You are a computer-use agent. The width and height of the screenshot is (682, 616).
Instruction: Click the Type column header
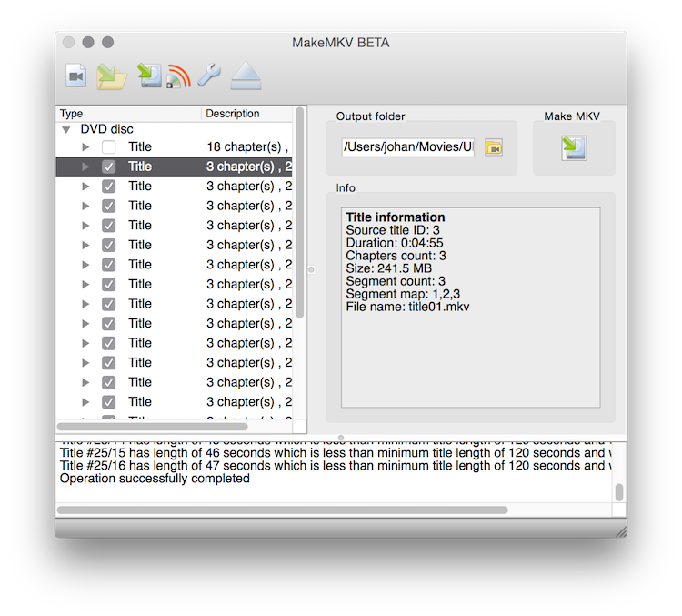tap(129, 114)
